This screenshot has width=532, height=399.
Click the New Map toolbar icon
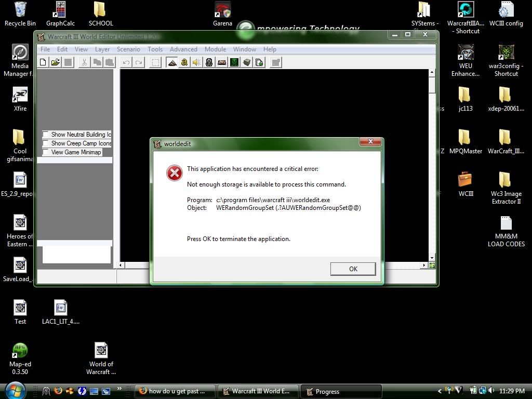click(x=43, y=62)
